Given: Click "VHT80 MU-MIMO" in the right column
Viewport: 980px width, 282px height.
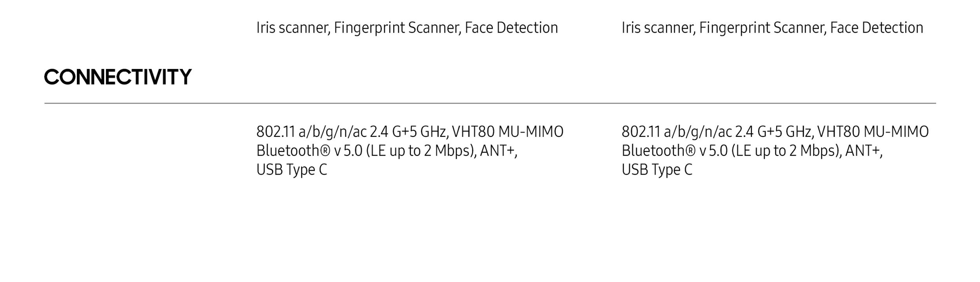Looking at the screenshot, I should [873, 132].
